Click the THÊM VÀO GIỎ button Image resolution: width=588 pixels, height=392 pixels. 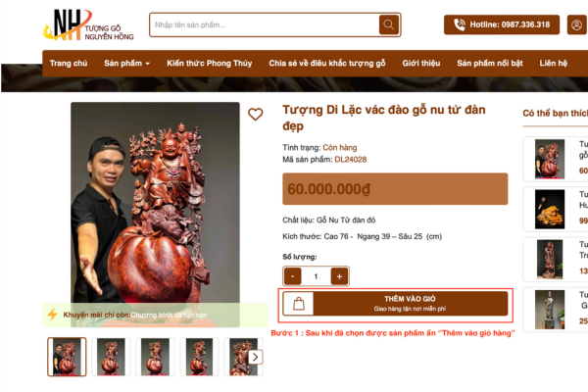pos(411,304)
